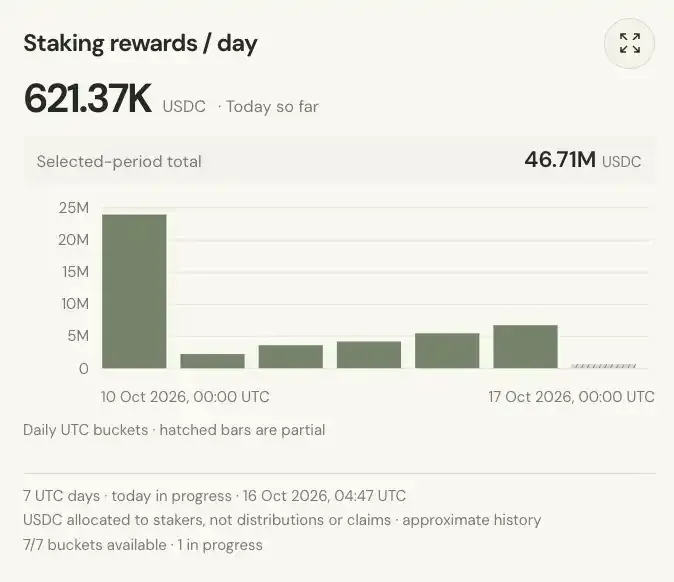Click the 5M y-axis label
The image size is (674, 582).
(78, 336)
